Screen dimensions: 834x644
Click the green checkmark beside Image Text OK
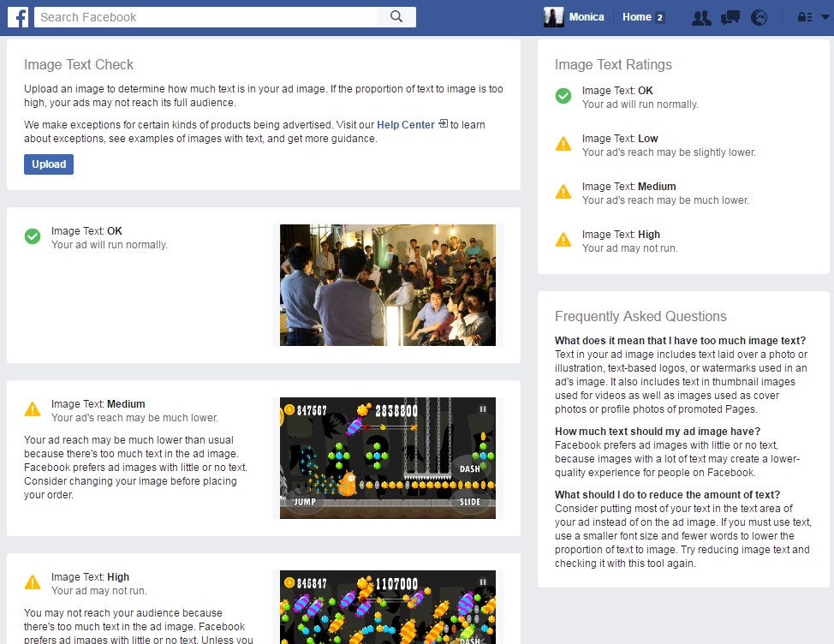pyautogui.click(x=563, y=96)
